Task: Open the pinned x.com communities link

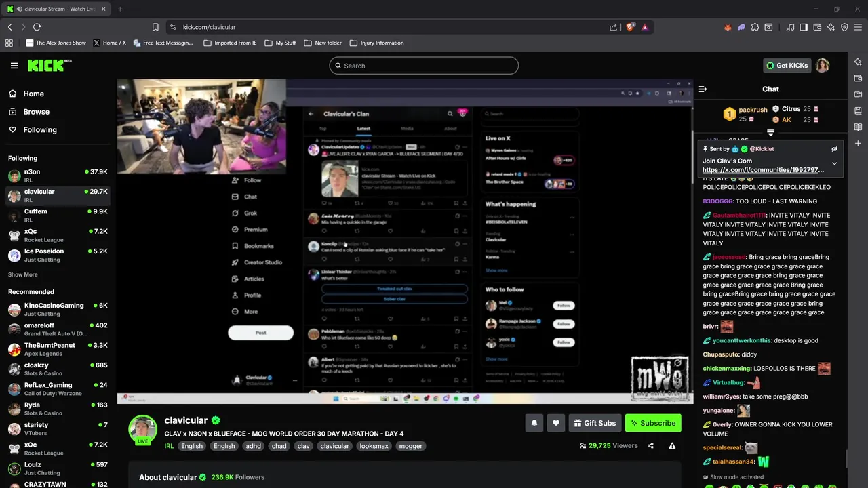Action: click(763, 170)
